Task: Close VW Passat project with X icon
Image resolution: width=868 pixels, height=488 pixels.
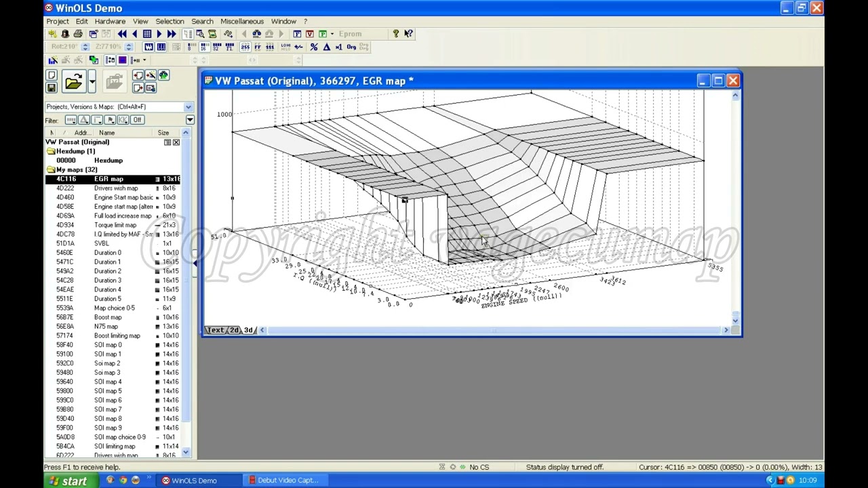Action: [176, 142]
